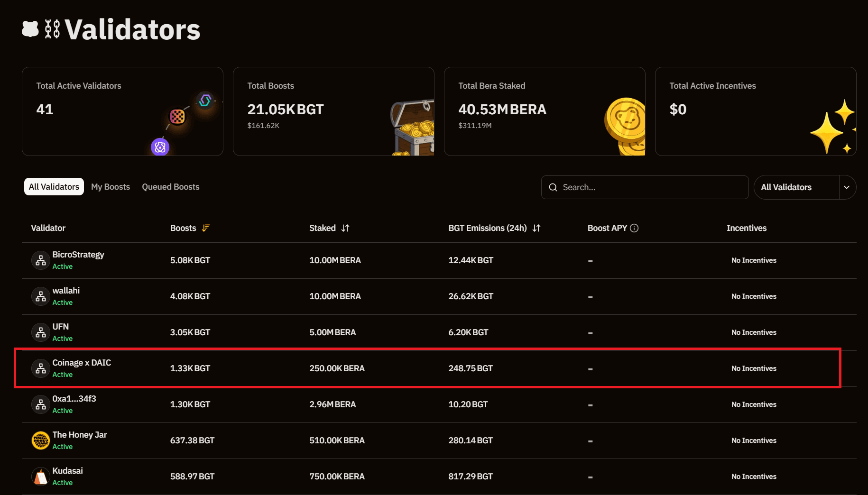Click the chevron arrow of validator filter
The height and width of the screenshot is (495, 868).
point(847,187)
